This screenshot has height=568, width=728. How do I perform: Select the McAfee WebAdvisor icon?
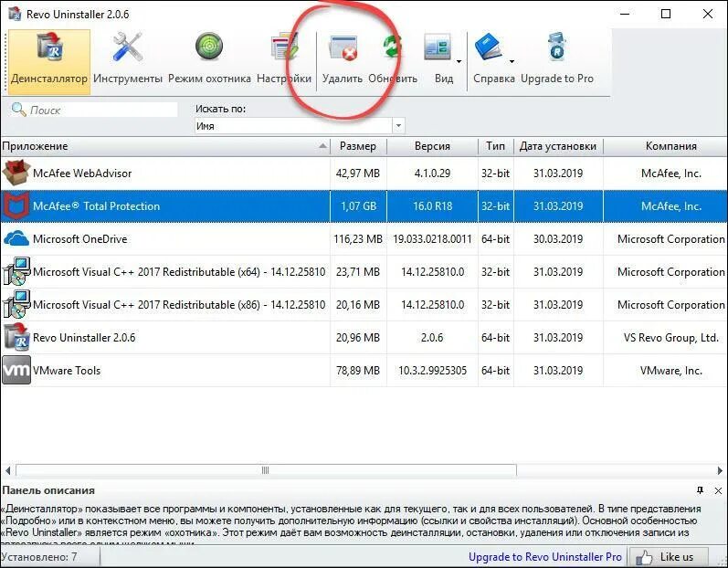(x=16, y=173)
